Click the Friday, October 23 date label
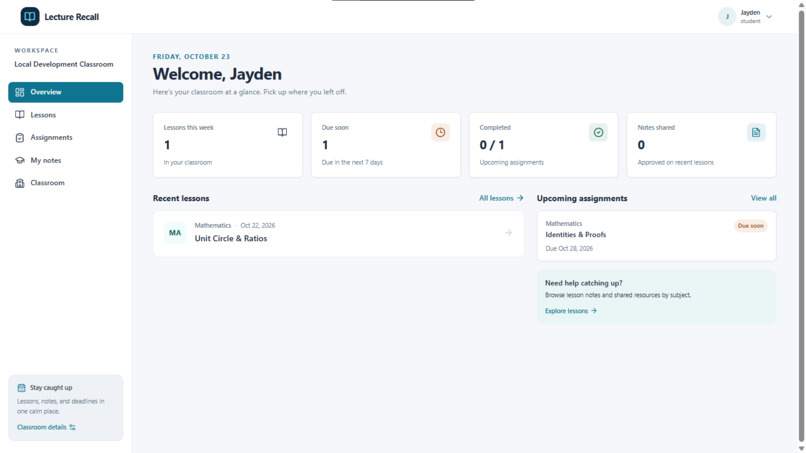This screenshot has height=453, width=806. (x=191, y=57)
